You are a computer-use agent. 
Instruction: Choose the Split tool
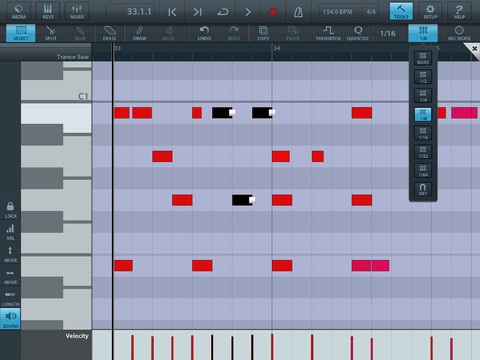point(50,33)
